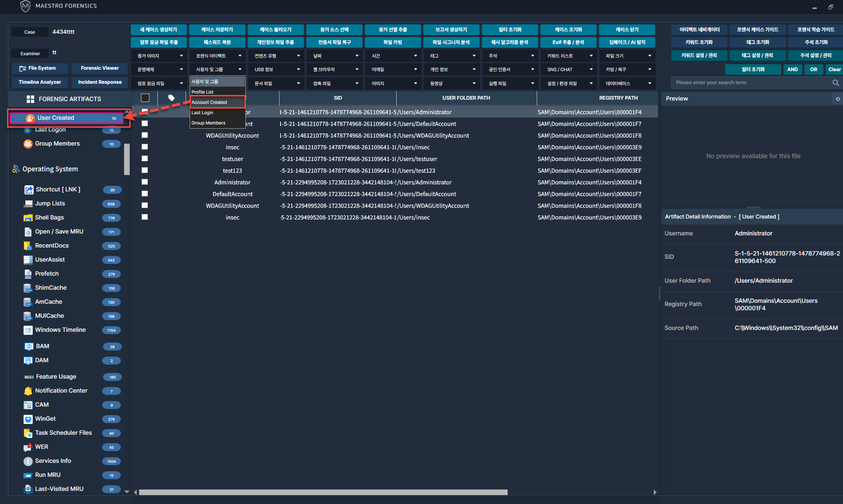The height and width of the screenshot is (504, 843).
Task: Click the horizontal scrollbar under the table
Action: click(323, 492)
